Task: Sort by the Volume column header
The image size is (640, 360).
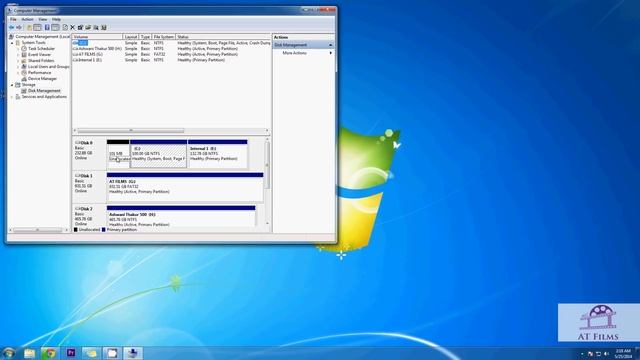Action: coord(98,37)
